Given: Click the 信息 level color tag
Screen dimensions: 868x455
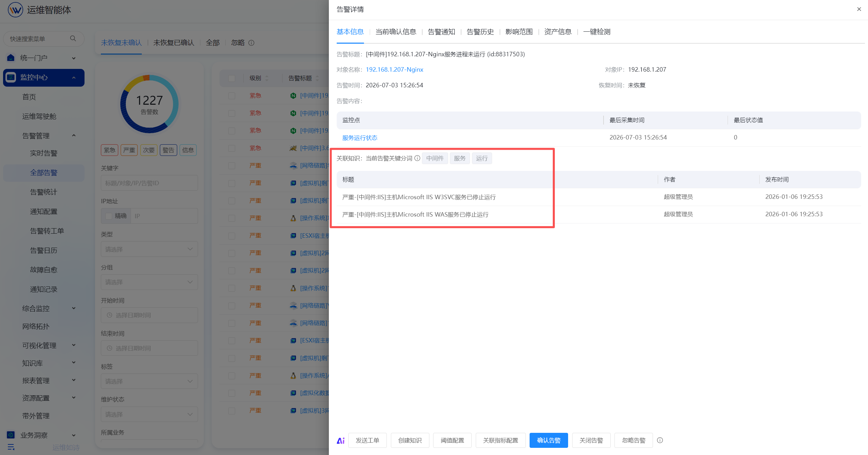Looking at the screenshot, I should (x=188, y=150).
